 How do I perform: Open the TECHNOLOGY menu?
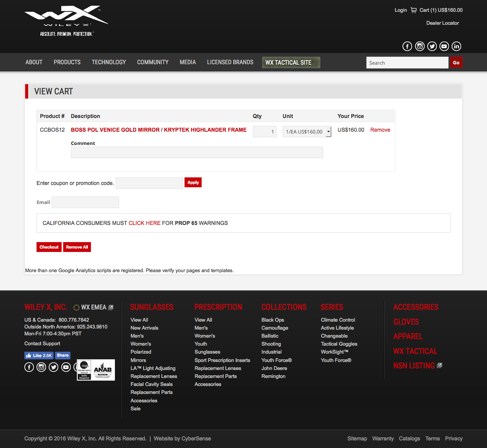tap(109, 62)
